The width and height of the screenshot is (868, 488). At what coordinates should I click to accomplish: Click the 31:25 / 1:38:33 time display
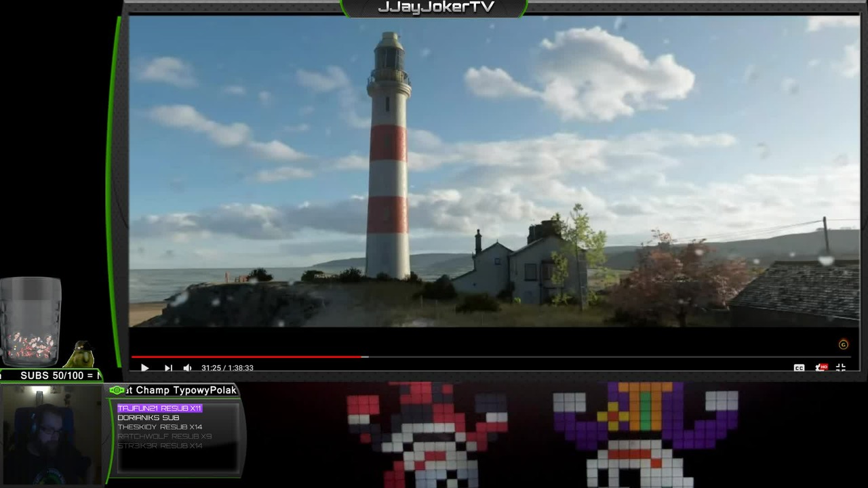pyautogui.click(x=227, y=368)
